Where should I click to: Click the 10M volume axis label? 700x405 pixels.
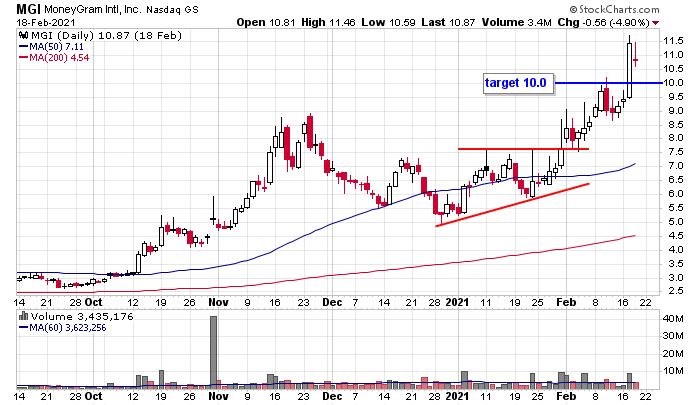[x=673, y=371]
